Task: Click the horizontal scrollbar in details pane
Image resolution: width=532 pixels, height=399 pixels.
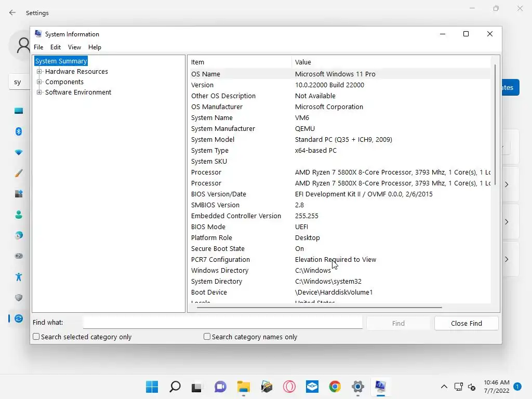Action: pyautogui.click(x=319, y=308)
